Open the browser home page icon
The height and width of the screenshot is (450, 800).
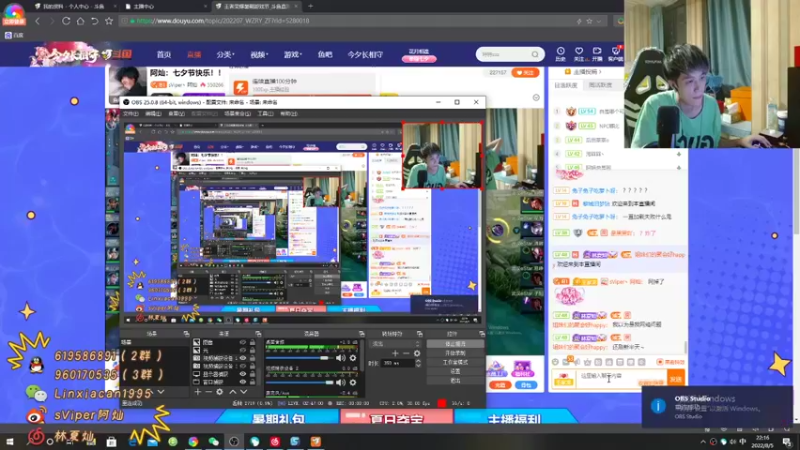[80, 21]
